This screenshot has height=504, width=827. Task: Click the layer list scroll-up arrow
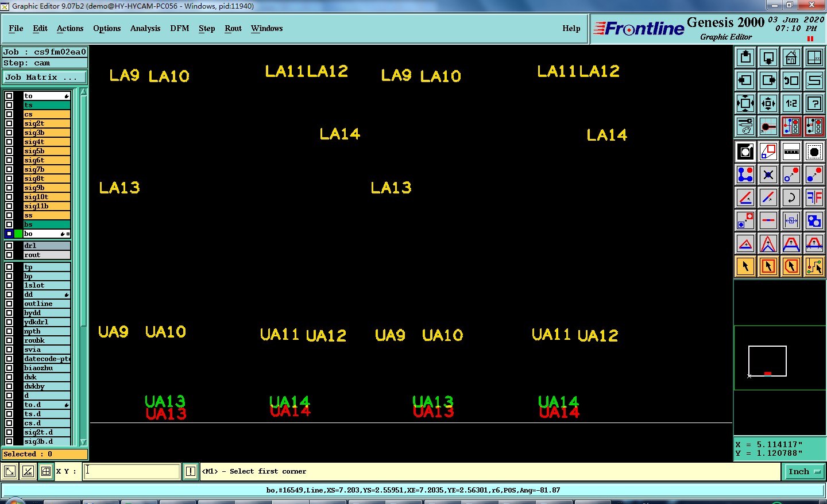click(83, 92)
